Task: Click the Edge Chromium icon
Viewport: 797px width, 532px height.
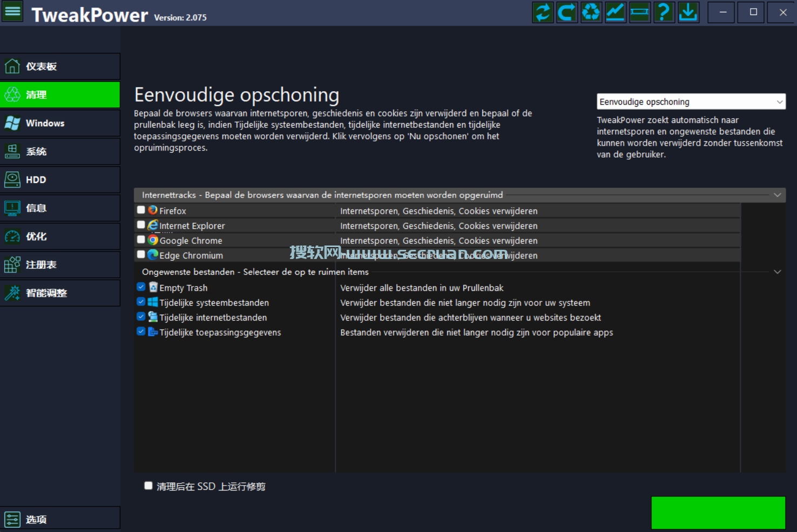Action: (153, 255)
